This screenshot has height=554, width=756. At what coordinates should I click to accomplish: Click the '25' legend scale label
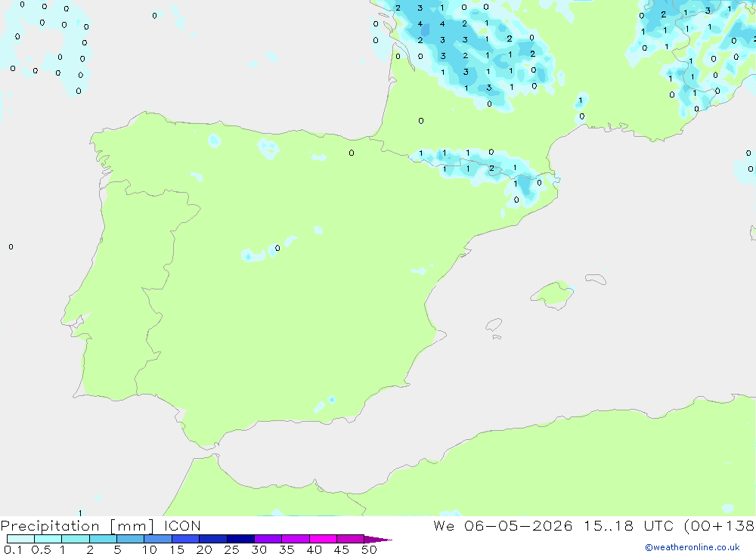click(231, 549)
